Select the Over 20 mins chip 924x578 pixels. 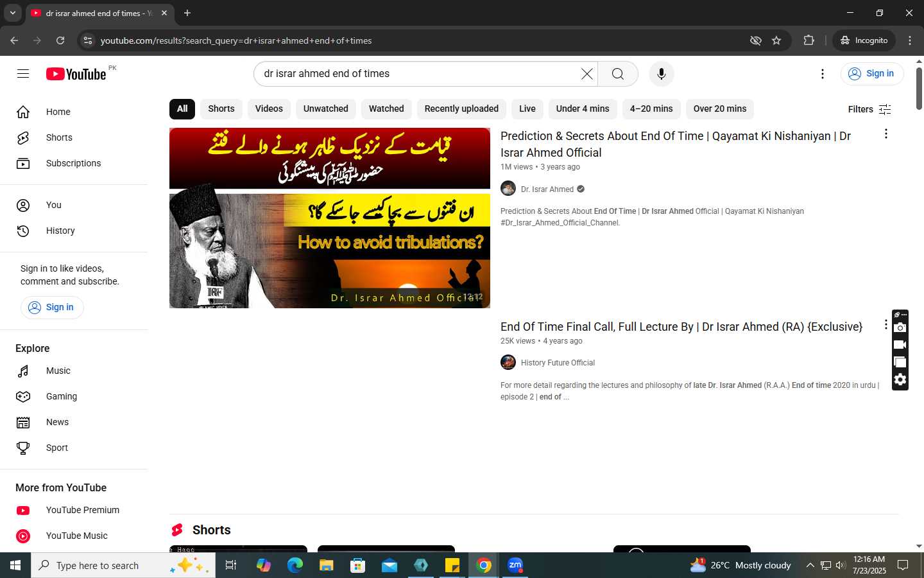pos(720,109)
